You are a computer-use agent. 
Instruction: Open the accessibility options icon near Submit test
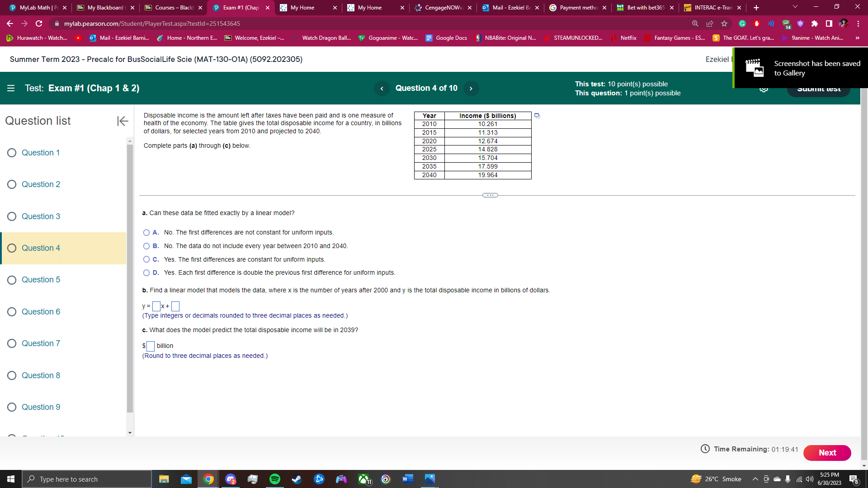tap(764, 89)
